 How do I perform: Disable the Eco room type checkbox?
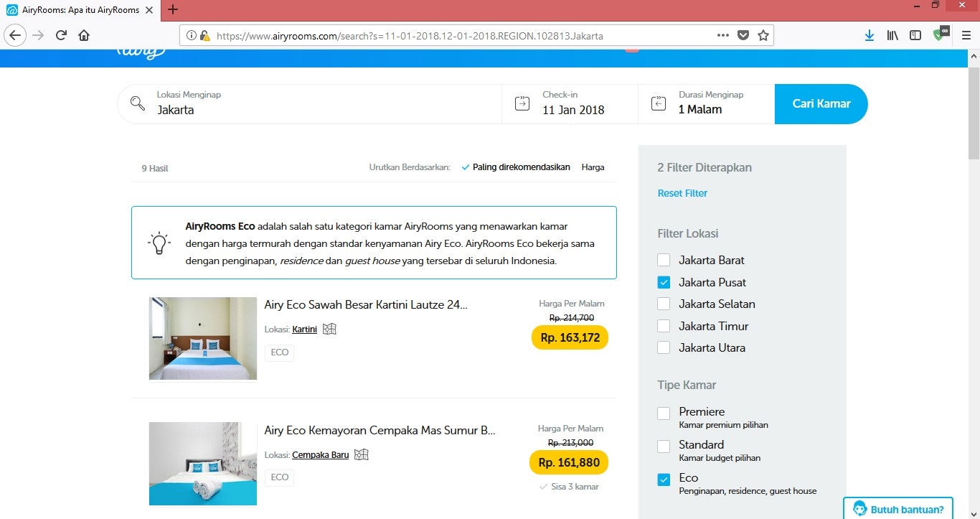tap(664, 480)
